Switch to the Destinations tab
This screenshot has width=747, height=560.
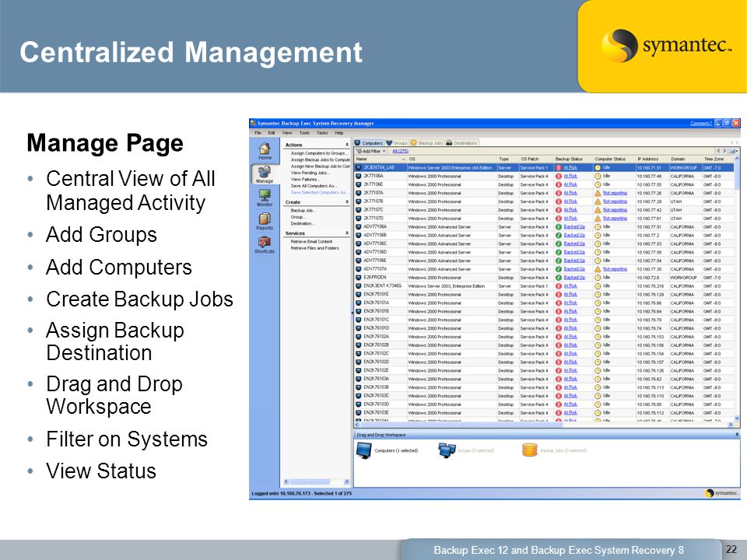click(462, 143)
